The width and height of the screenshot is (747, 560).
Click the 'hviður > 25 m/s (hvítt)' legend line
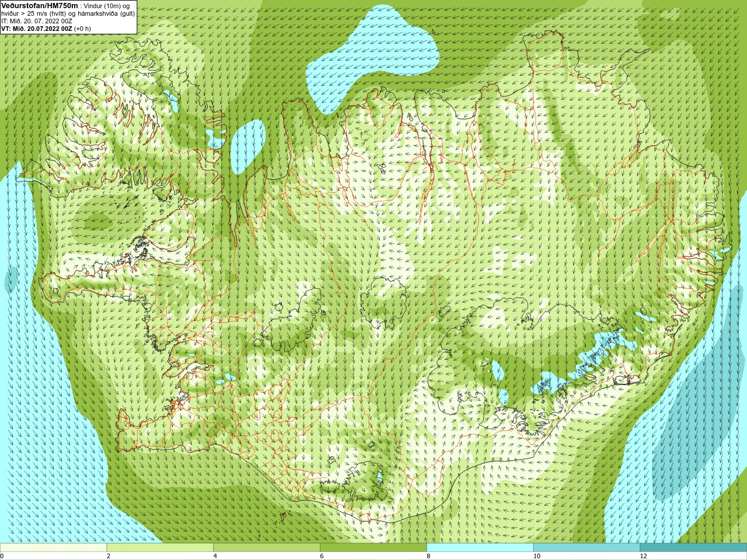(x=68, y=13)
